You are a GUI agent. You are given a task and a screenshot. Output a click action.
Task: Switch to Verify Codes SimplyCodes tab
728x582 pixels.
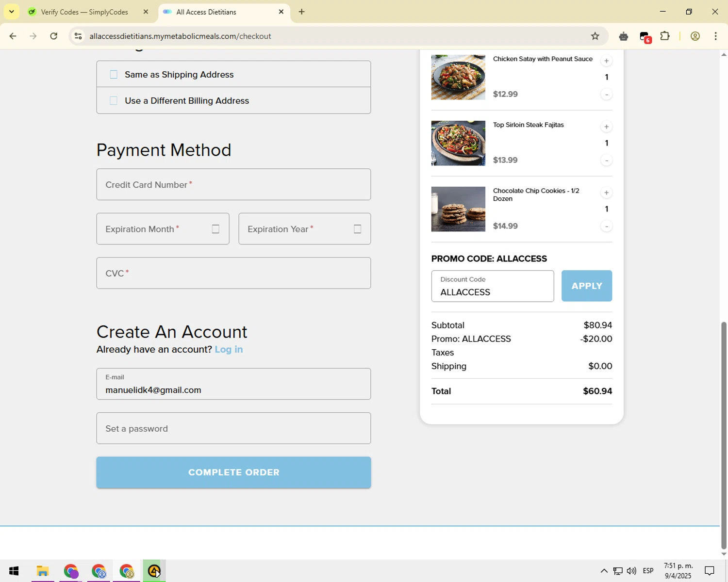pyautogui.click(x=83, y=12)
